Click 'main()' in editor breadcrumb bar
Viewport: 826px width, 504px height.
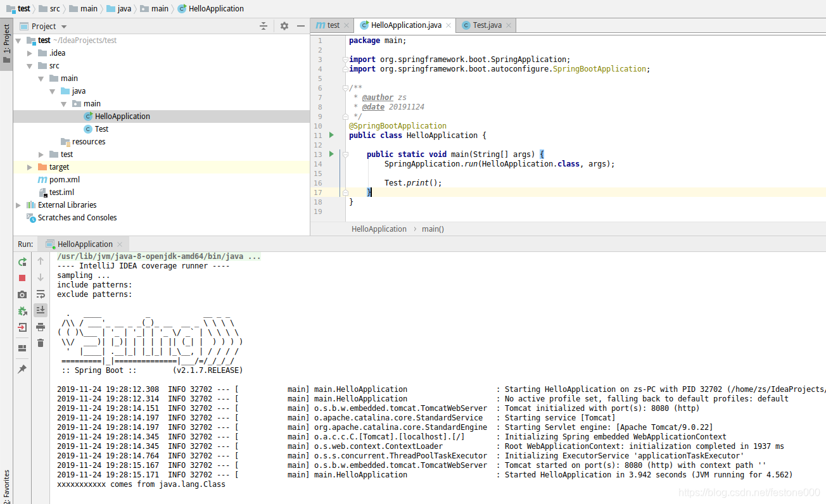click(433, 229)
